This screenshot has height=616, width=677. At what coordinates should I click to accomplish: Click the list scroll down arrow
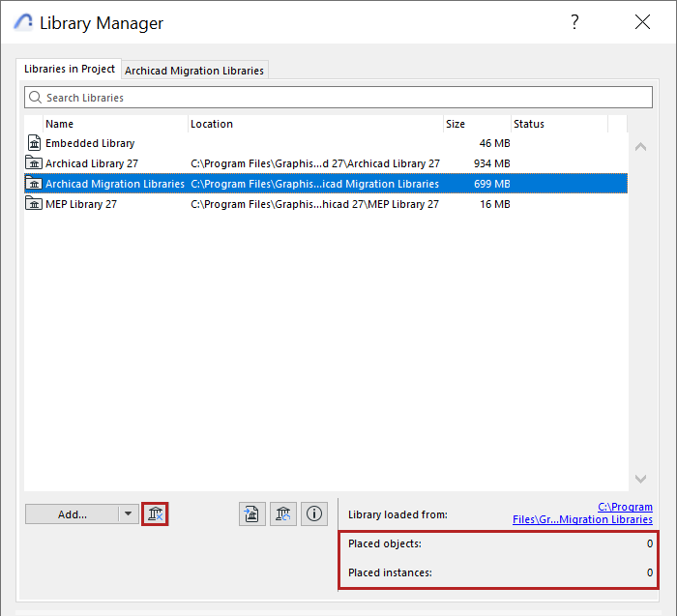click(640, 479)
